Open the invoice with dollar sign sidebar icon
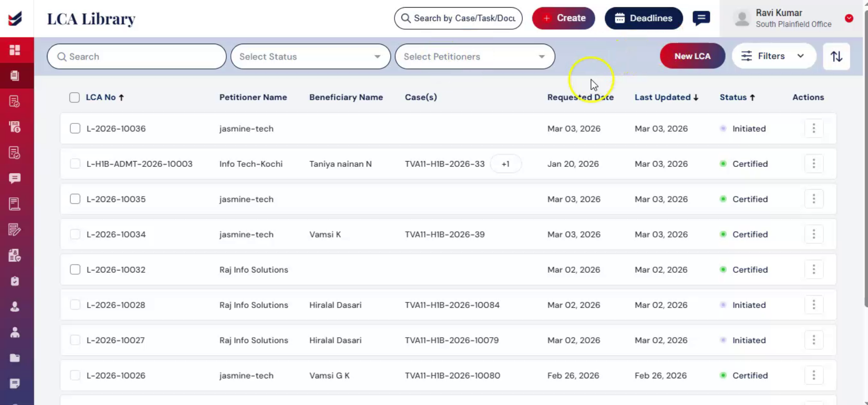 pyautogui.click(x=15, y=127)
